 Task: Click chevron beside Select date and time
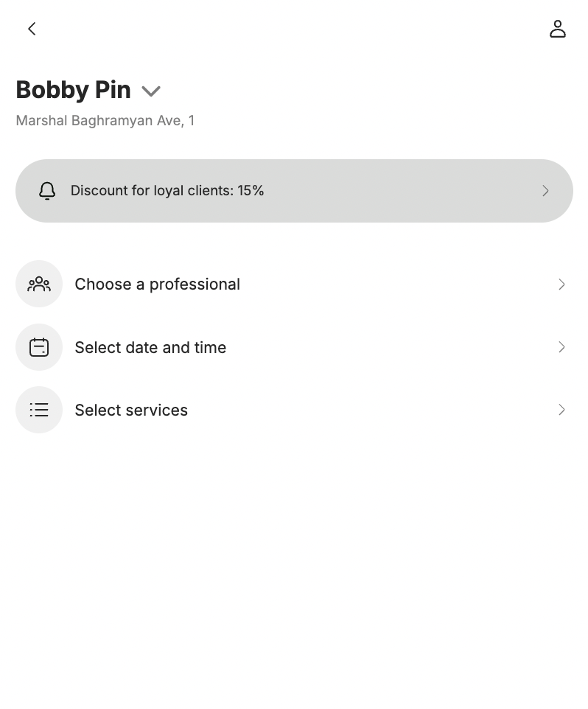coord(561,347)
